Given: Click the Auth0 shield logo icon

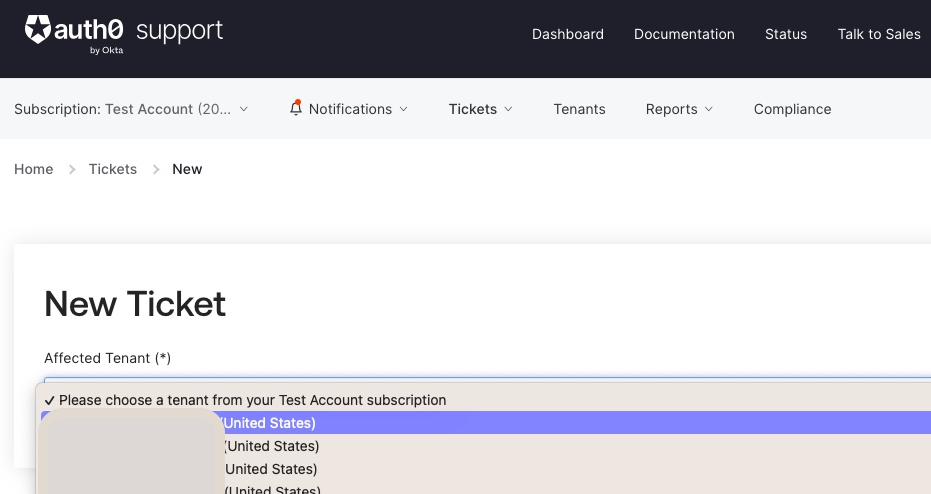Looking at the screenshot, I should click(37, 30).
